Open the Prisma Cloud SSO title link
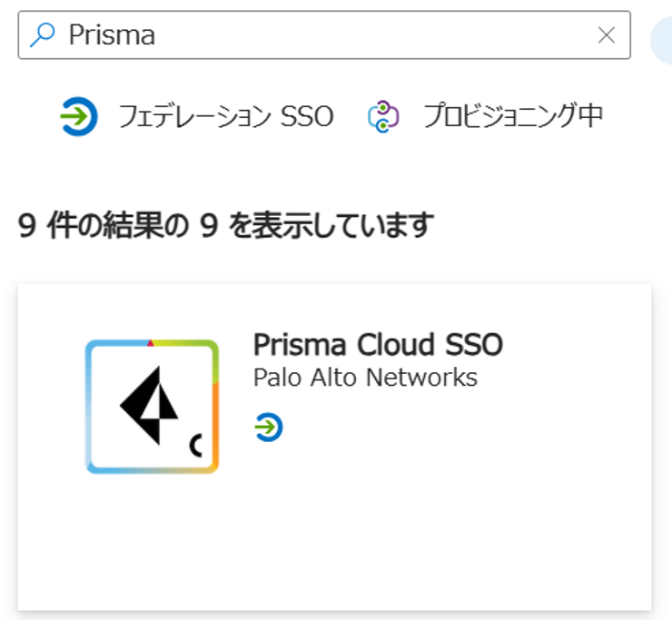This screenshot has height=620, width=672. [378, 345]
